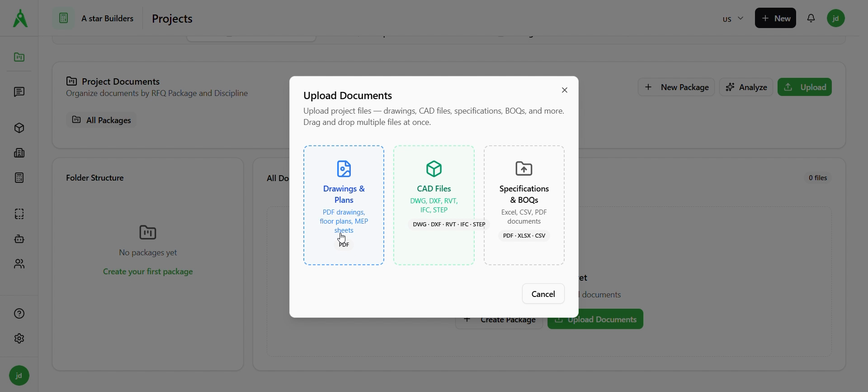Click the 3D cube sidebar icon

pyautogui.click(x=19, y=128)
